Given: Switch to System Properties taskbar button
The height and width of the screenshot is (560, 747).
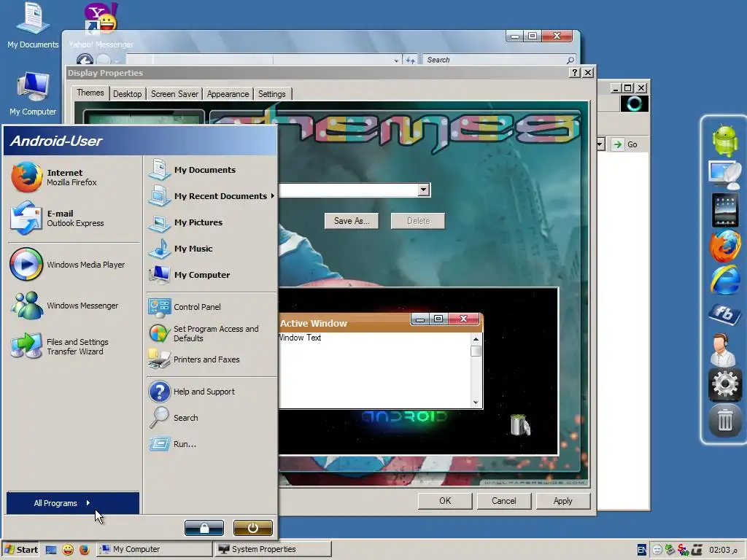Looking at the screenshot, I should point(273,549).
